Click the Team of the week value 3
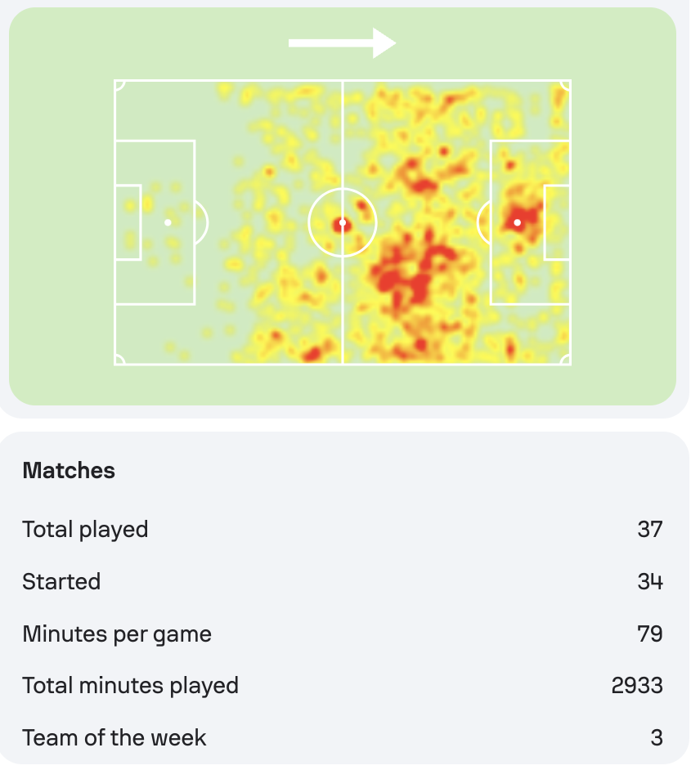700x770 pixels. coord(657,737)
